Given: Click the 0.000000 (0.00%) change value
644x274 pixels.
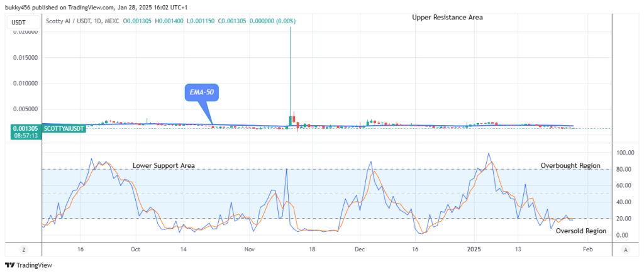Looking at the screenshot, I should coord(272,21).
